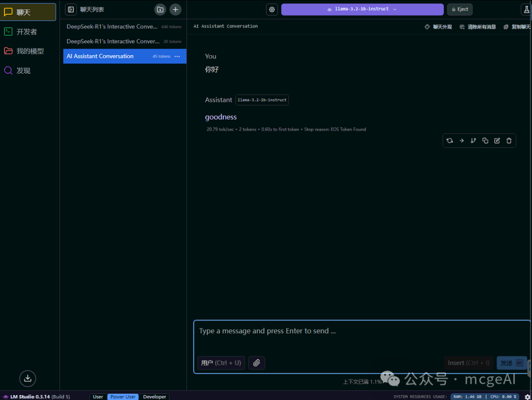
Task: Click the Insert (Ctrl + I) button
Action: [x=468, y=363]
